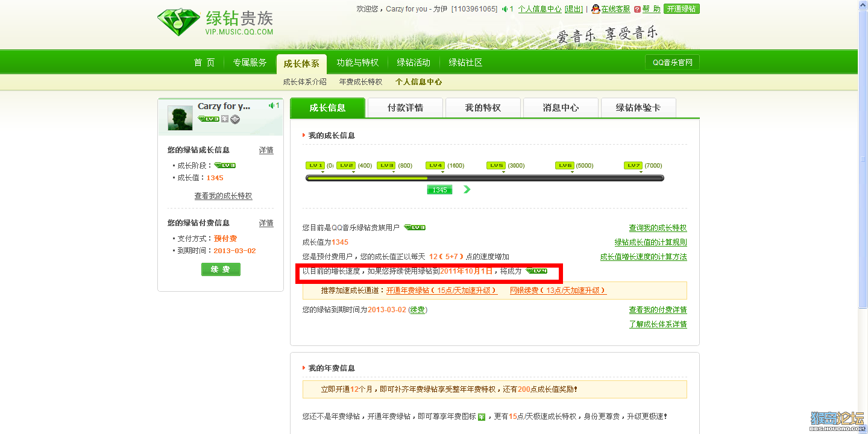Click the green 续费 button in sidebar
The width and height of the screenshot is (868, 434).
(x=221, y=269)
